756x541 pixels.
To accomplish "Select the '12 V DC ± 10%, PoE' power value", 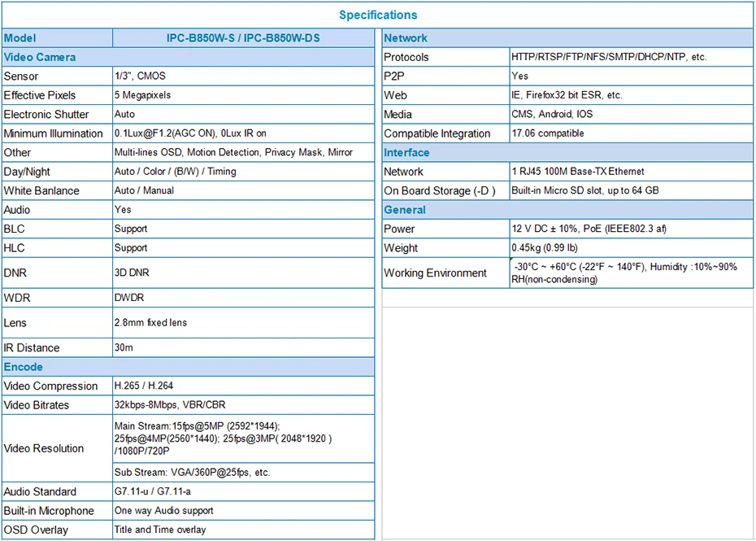I will [x=589, y=229].
